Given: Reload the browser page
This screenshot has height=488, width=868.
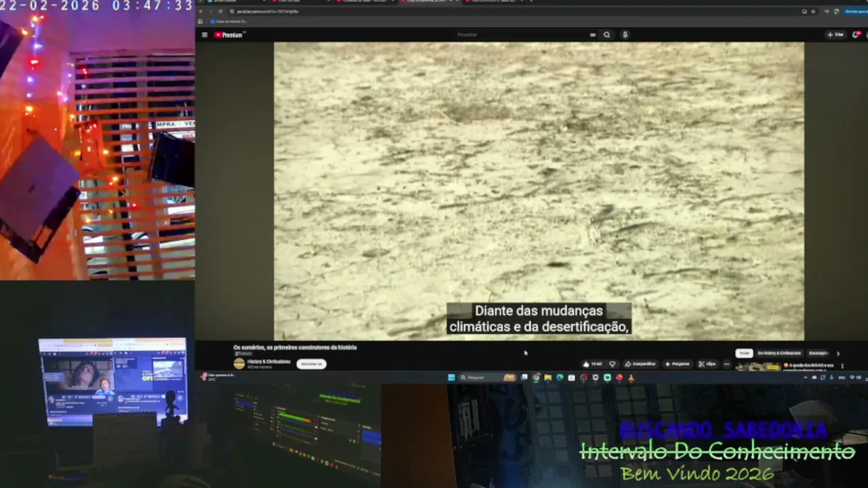Looking at the screenshot, I should click(x=220, y=12).
